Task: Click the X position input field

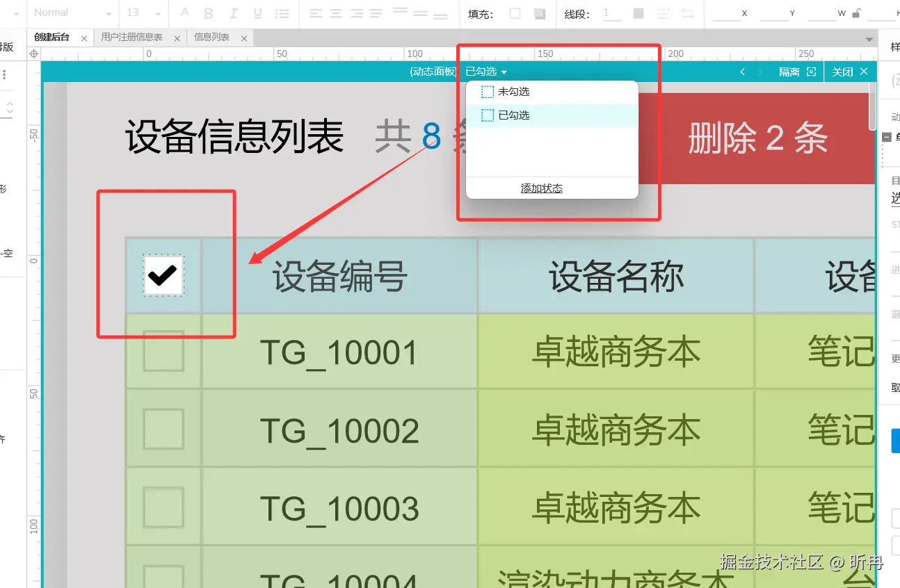Action: click(x=725, y=13)
